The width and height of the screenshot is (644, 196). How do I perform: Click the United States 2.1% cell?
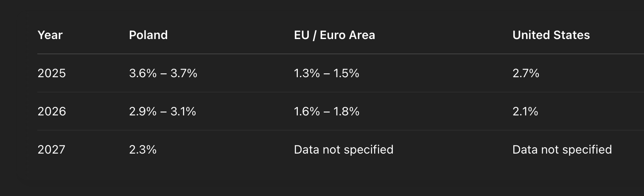point(525,112)
